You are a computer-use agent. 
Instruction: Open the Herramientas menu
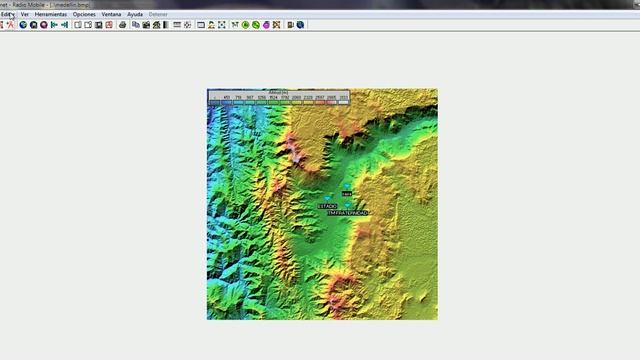51,14
